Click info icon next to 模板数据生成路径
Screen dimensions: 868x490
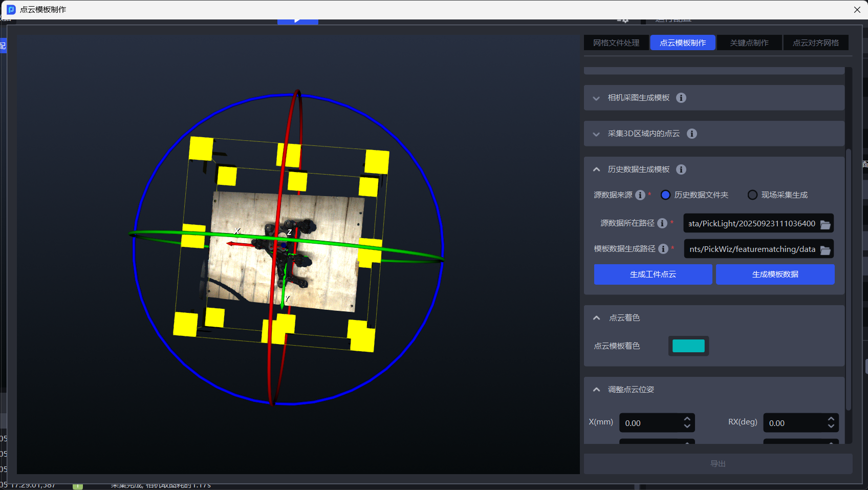(663, 249)
